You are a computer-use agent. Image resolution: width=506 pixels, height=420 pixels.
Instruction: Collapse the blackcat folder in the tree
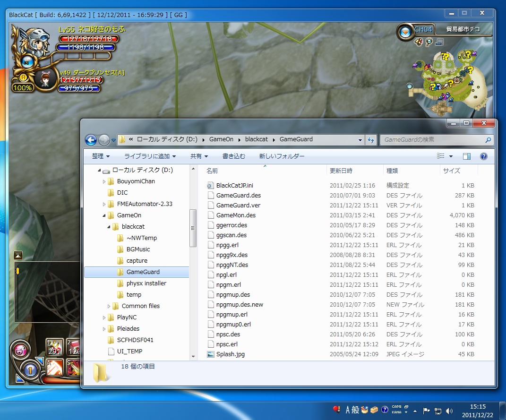[x=109, y=227]
